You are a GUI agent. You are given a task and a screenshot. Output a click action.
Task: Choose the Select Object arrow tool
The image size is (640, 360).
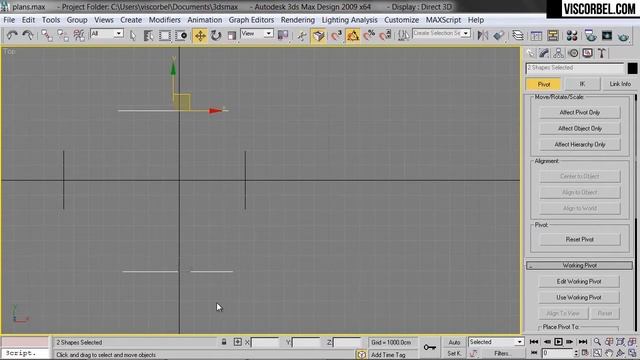(133, 36)
